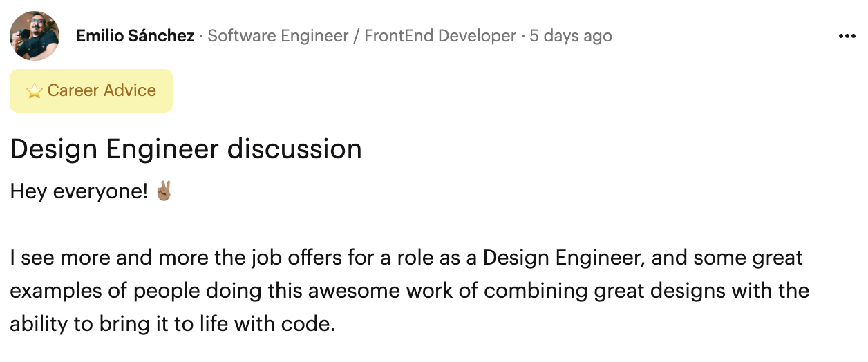
Task: Open Emilio Sánchez's name link
Action: (x=135, y=36)
